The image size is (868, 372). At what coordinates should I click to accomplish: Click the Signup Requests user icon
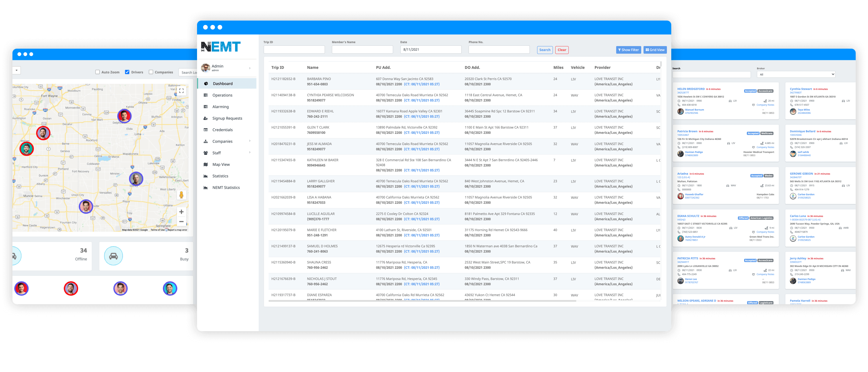tap(205, 118)
